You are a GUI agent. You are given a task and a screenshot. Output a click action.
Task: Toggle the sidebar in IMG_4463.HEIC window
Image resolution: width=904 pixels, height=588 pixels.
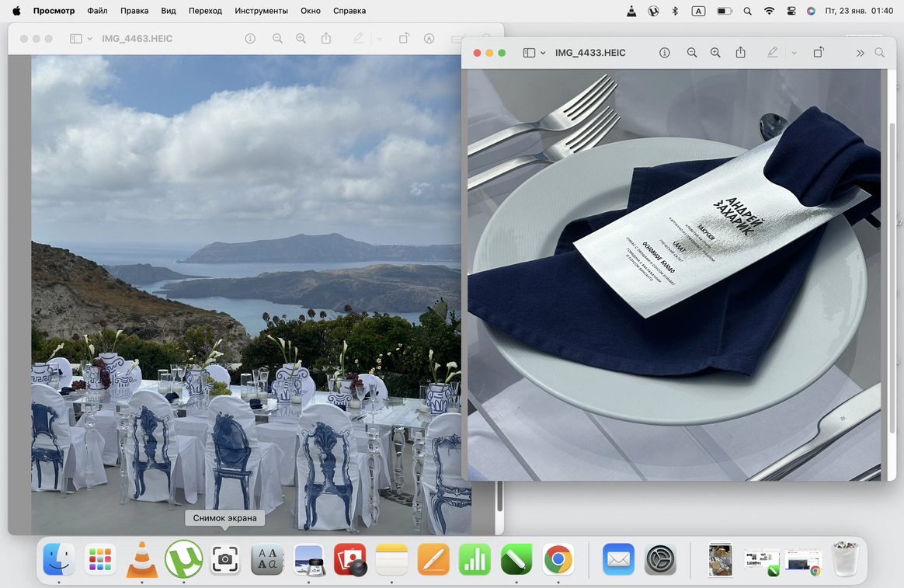[x=76, y=38]
